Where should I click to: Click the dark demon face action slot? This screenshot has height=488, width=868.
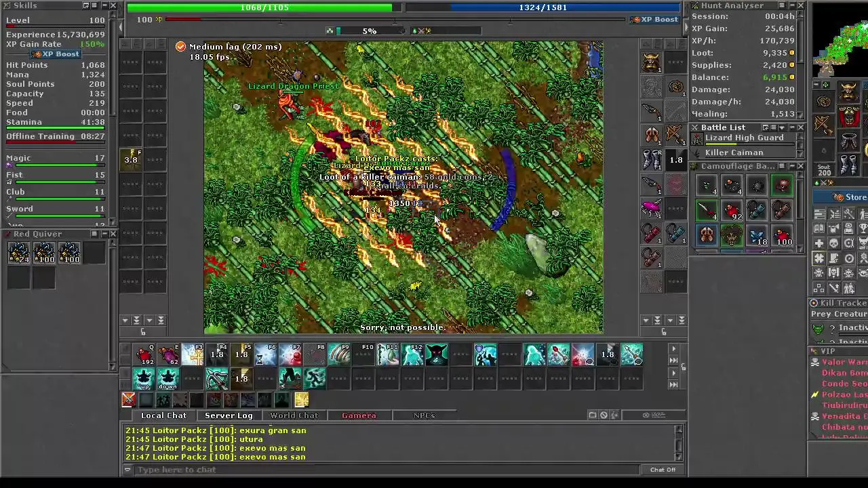pyautogui.click(x=437, y=354)
